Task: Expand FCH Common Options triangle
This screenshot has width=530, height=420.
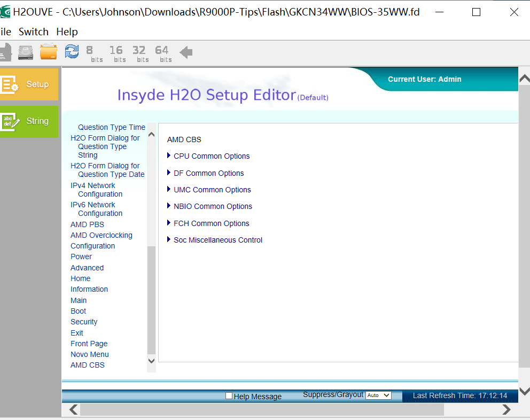Action: [x=169, y=222]
